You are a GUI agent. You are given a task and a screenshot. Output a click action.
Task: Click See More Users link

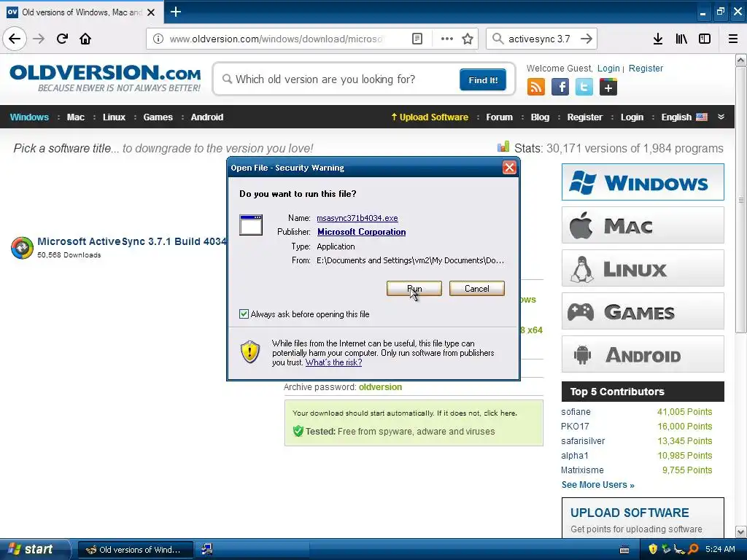(598, 485)
